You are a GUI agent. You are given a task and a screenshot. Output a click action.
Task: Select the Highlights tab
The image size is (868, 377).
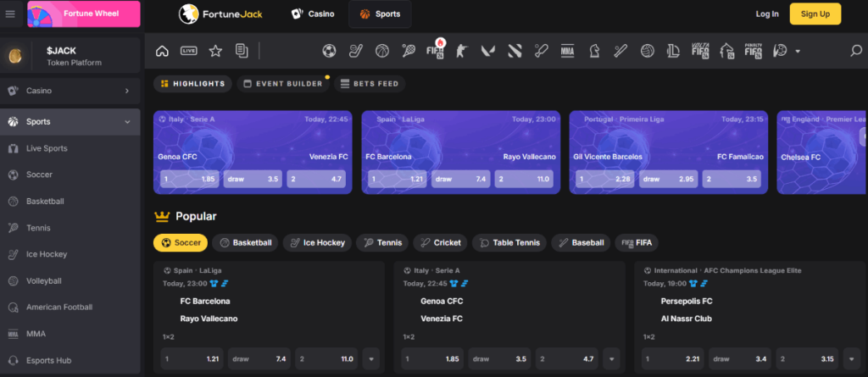[x=192, y=84]
